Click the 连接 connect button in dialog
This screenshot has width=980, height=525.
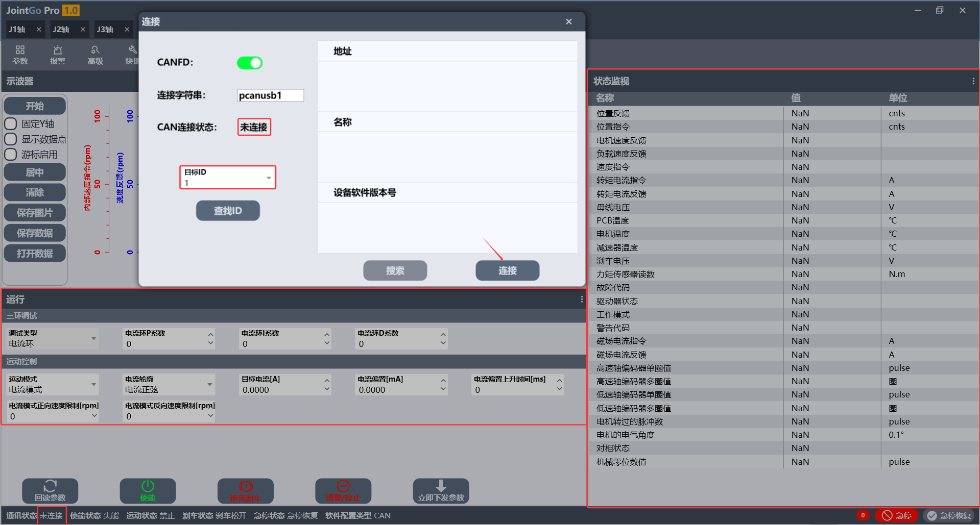pyautogui.click(x=508, y=270)
